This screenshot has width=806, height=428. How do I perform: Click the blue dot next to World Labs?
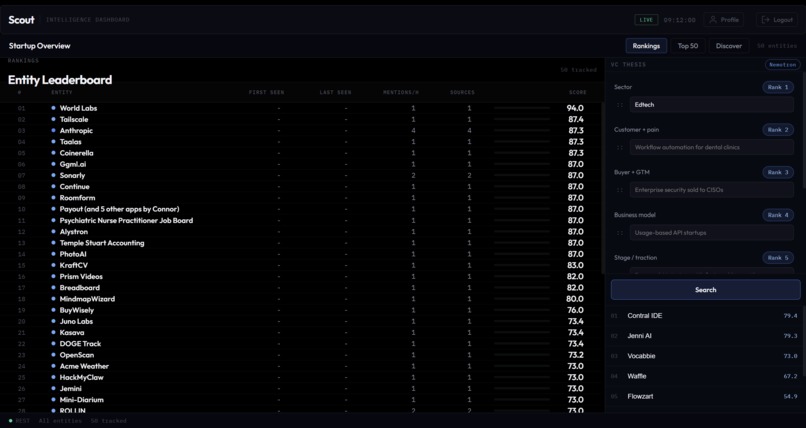pos(53,108)
